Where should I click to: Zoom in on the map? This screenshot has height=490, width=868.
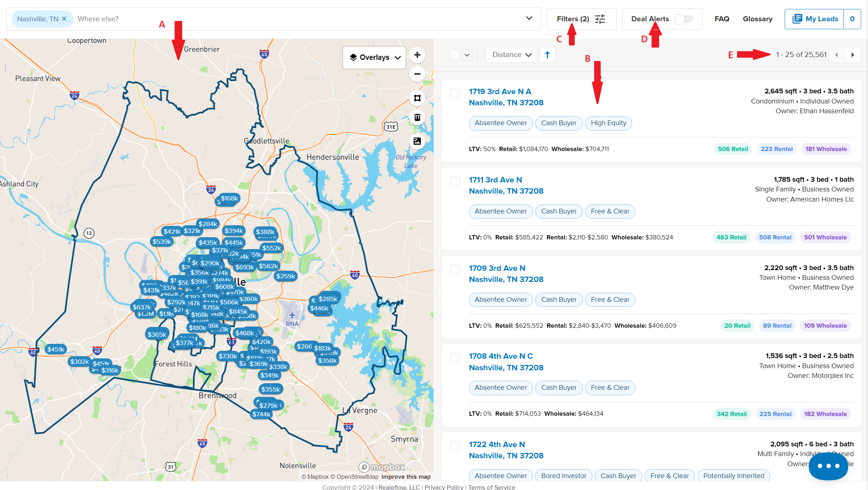coord(417,55)
